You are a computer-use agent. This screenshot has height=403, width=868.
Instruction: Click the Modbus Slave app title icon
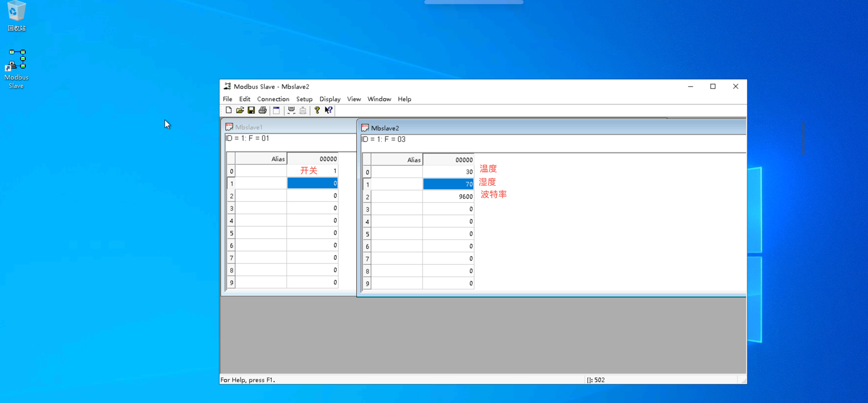pos(227,86)
